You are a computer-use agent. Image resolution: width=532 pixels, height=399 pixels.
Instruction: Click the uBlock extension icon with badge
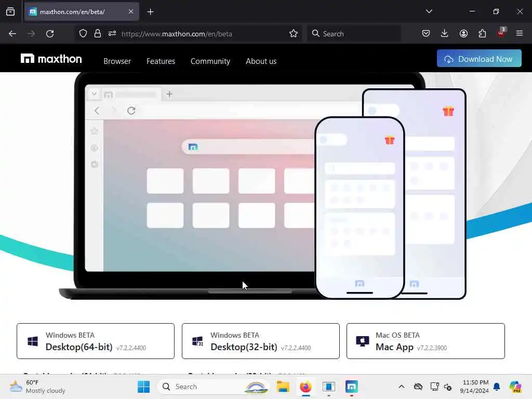(501, 33)
